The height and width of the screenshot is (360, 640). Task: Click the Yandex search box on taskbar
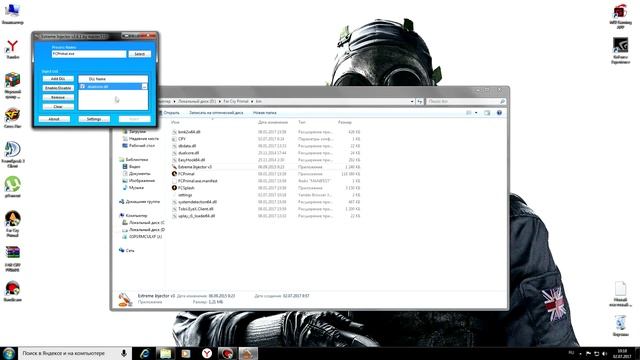[x=75, y=353]
